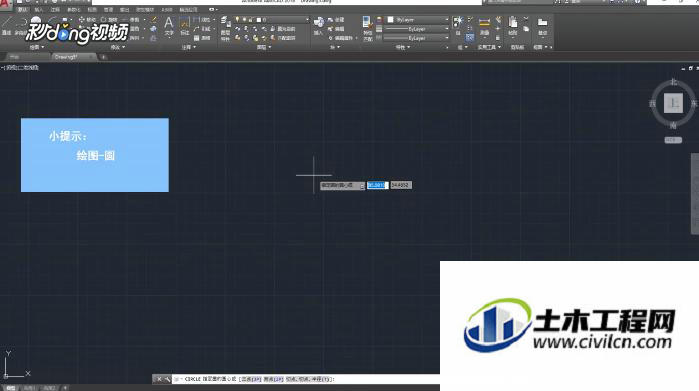Click the Move tool in Modify panel
The height and width of the screenshot is (391, 699).
[87, 20]
